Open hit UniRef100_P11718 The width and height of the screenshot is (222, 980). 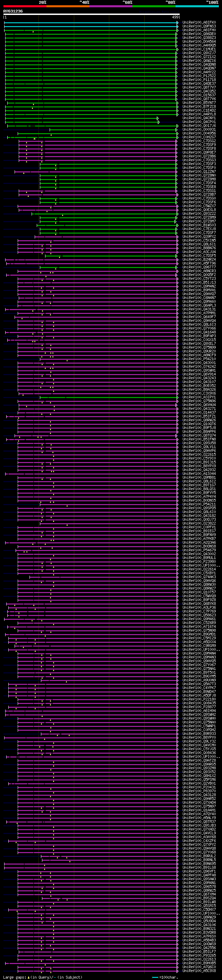pos(199,80)
